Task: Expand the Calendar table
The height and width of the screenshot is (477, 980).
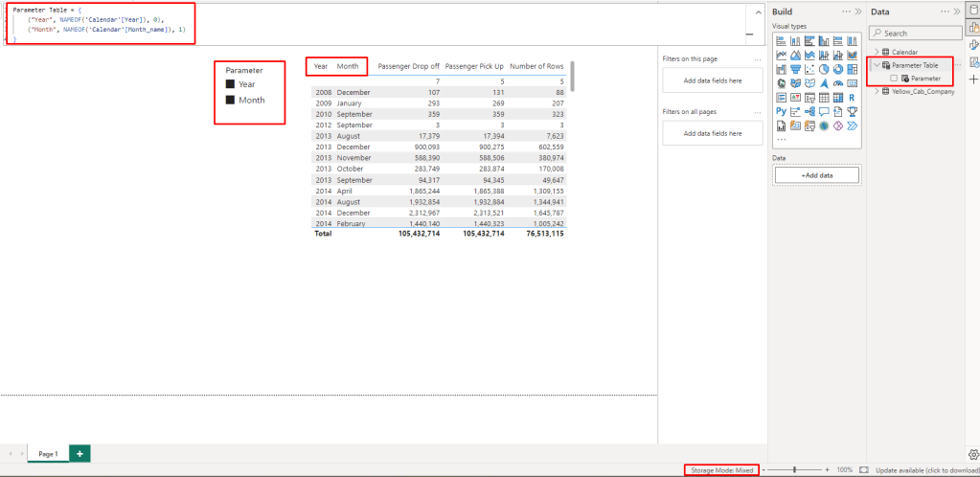Action: click(876, 52)
